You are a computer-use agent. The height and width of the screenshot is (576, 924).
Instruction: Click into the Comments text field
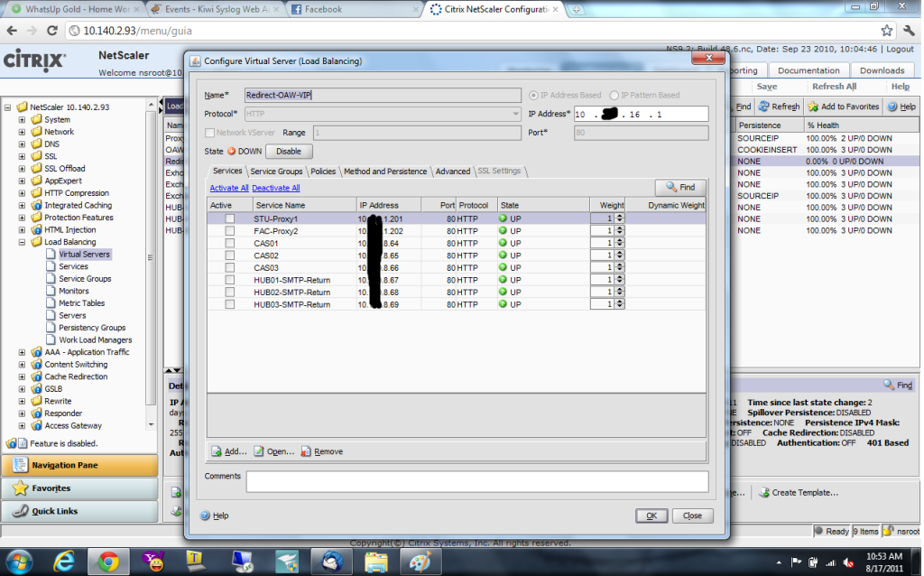click(x=476, y=481)
